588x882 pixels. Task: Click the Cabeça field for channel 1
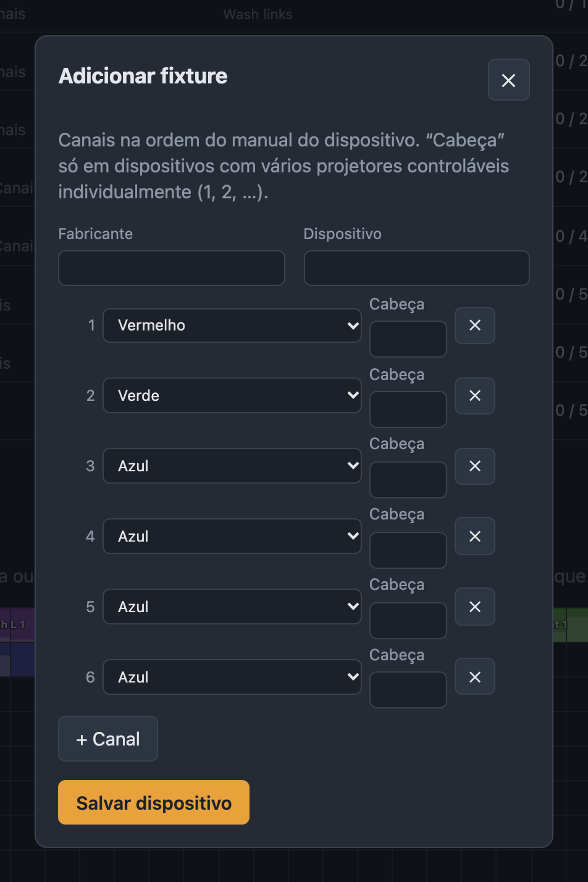[408, 339]
